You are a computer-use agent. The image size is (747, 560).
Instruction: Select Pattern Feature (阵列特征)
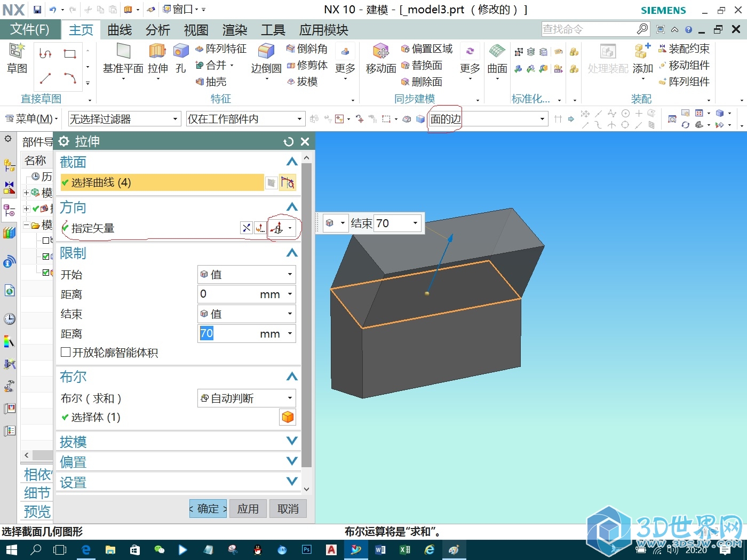(x=221, y=49)
